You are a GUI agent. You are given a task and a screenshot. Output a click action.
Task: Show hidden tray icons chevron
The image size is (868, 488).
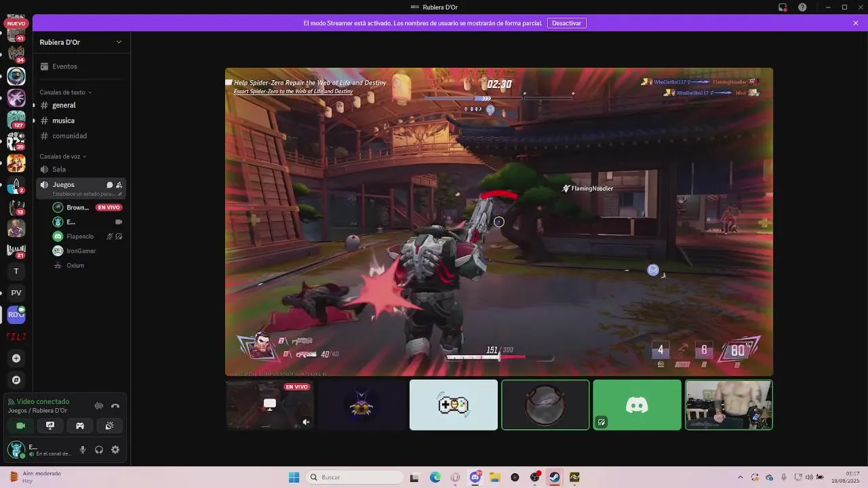click(740, 477)
